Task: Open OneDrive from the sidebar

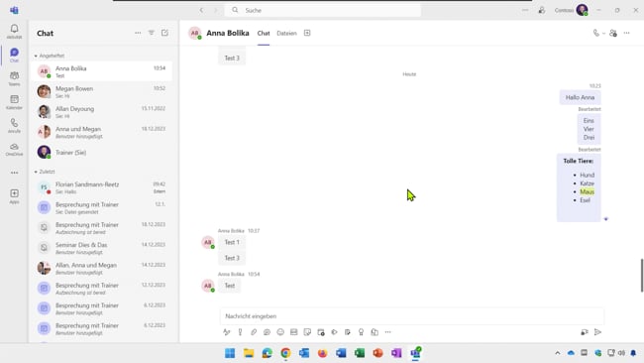Action: coord(14,149)
